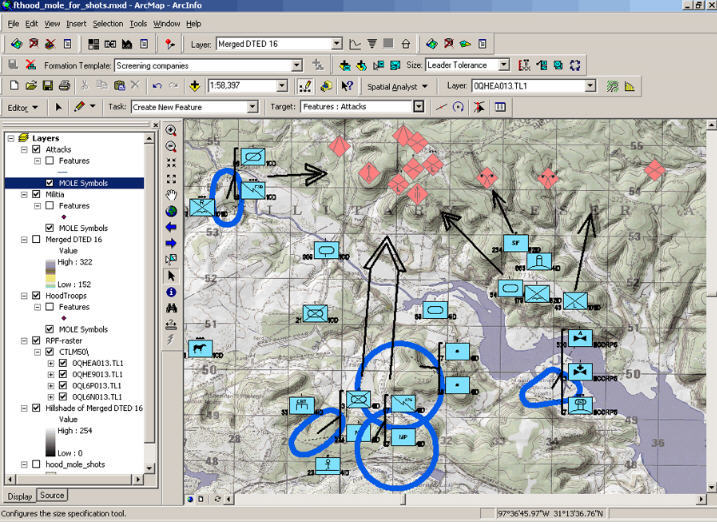Open a map document folder icon

[31, 86]
